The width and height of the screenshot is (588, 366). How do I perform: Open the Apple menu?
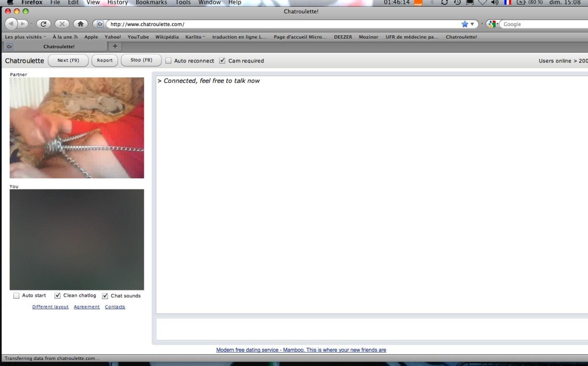click(x=10, y=2)
